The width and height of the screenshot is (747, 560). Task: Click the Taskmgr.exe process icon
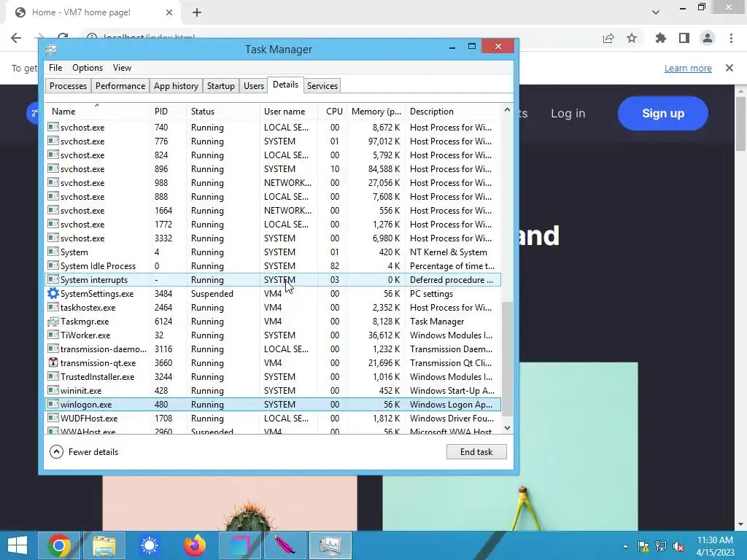pyautogui.click(x=53, y=322)
